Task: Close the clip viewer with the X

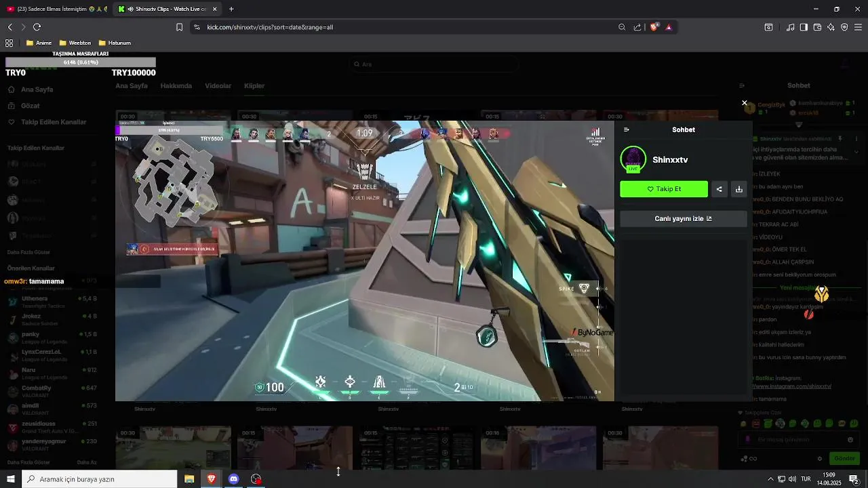Action: pos(745,103)
